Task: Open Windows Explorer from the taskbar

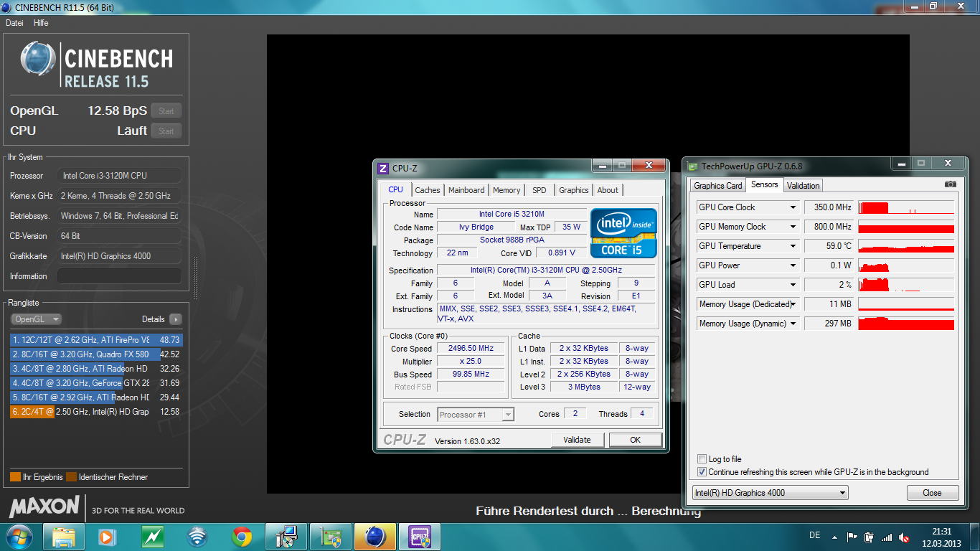Action: click(64, 536)
